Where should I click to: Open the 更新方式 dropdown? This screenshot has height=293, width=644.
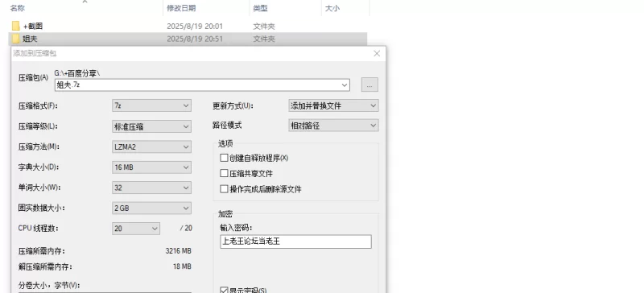[333, 105]
